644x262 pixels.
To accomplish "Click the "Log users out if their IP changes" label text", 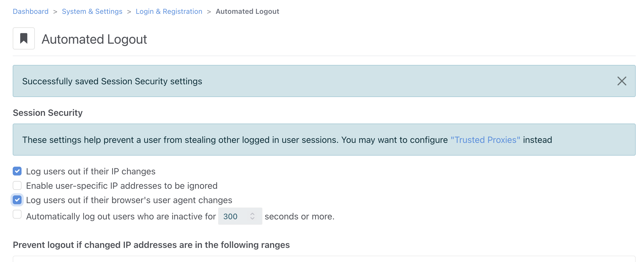I will pos(91,171).
